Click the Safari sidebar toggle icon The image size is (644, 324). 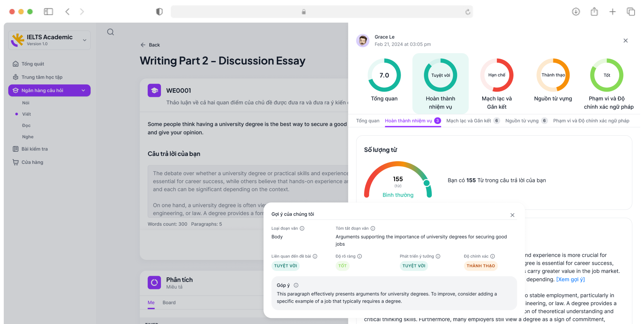tap(49, 12)
